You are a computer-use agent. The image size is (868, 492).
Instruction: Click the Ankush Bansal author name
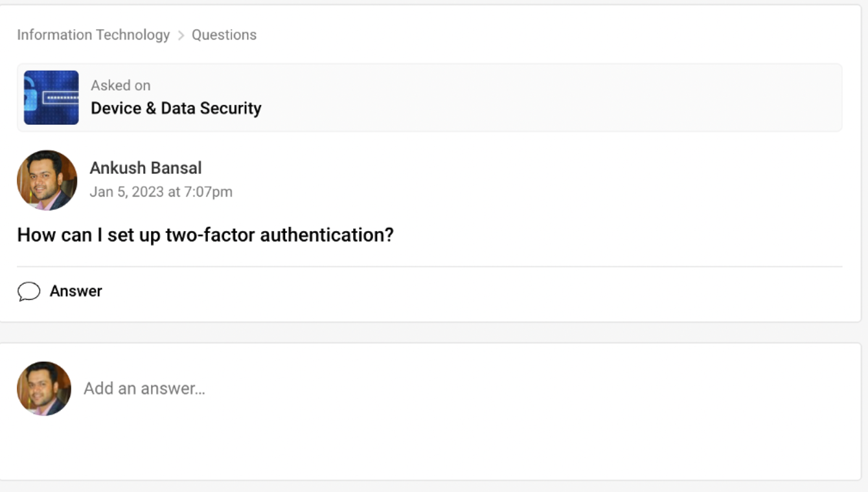tap(146, 168)
